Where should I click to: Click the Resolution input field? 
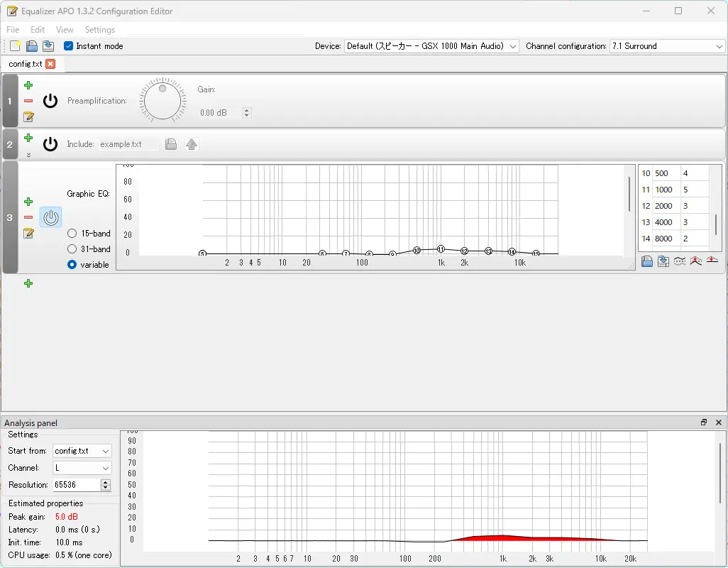[x=77, y=485]
